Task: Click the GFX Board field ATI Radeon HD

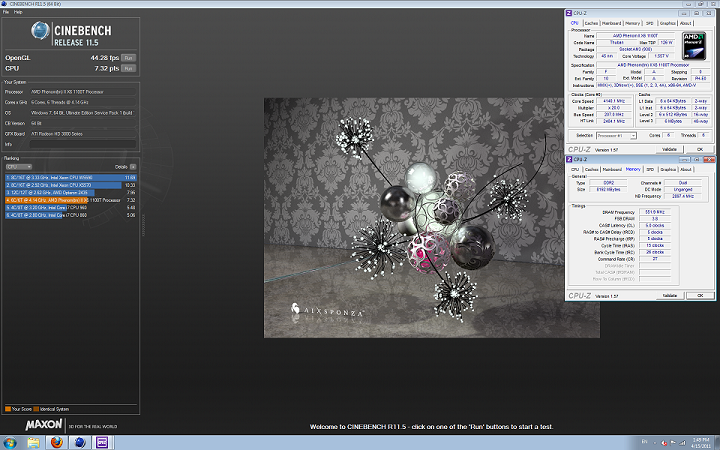Action: coord(83,134)
